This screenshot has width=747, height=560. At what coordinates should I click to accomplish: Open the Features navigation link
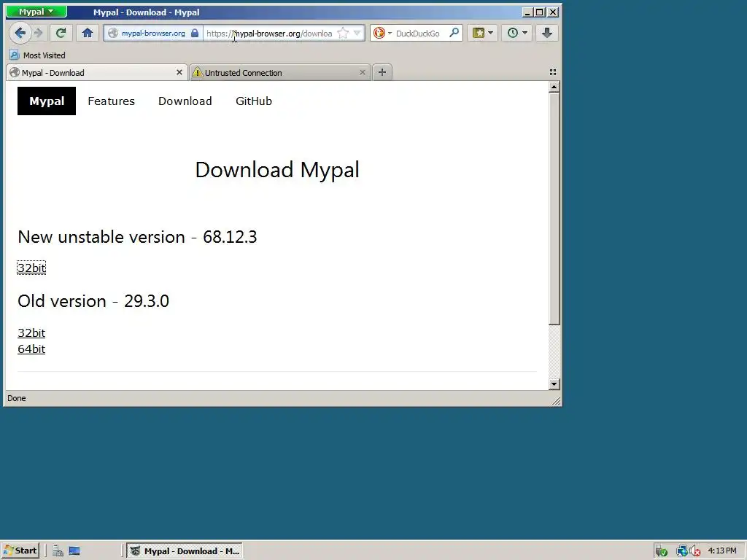coord(112,101)
